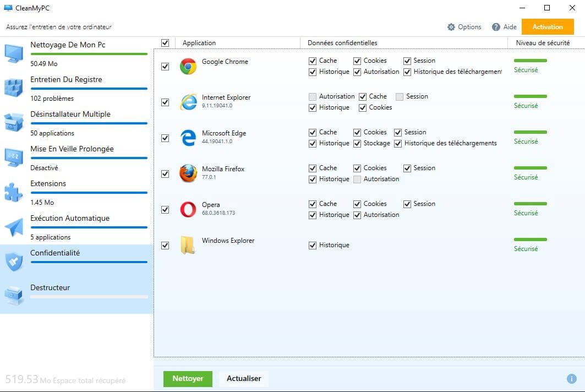This screenshot has width=585, height=392.
Task: Click the '102 problèmes' registry count
Action: pos(52,99)
